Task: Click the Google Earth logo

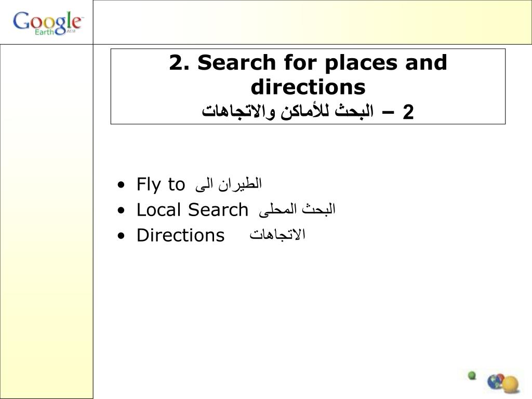Action: click(x=47, y=23)
